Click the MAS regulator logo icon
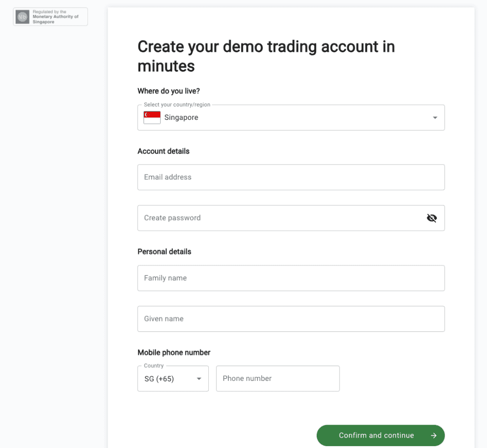Image resolution: width=487 pixels, height=448 pixels. pos(22,17)
